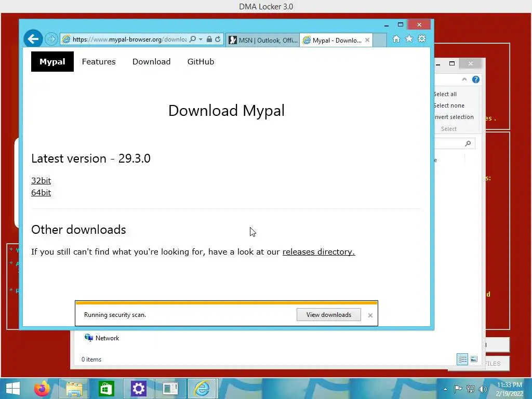Click the View downloads button
The height and width of the screenshot is (399, 532).
328,314
